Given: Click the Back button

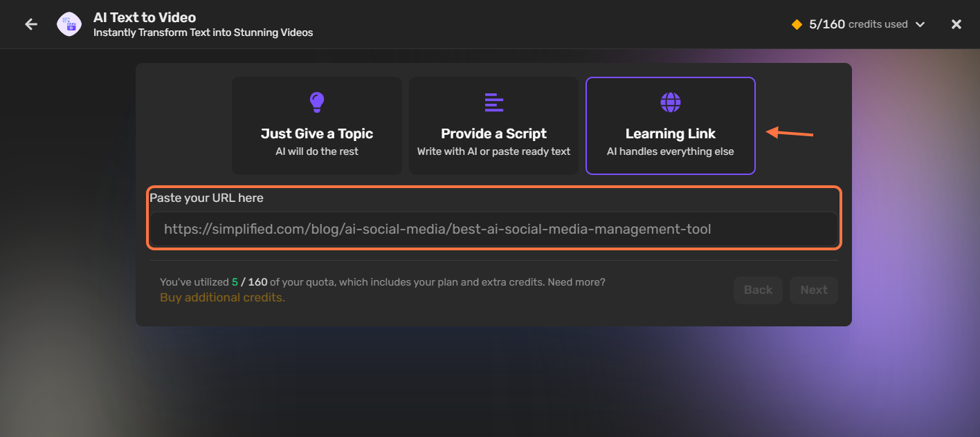Looking at the screenshot, I should click(758, 290).
